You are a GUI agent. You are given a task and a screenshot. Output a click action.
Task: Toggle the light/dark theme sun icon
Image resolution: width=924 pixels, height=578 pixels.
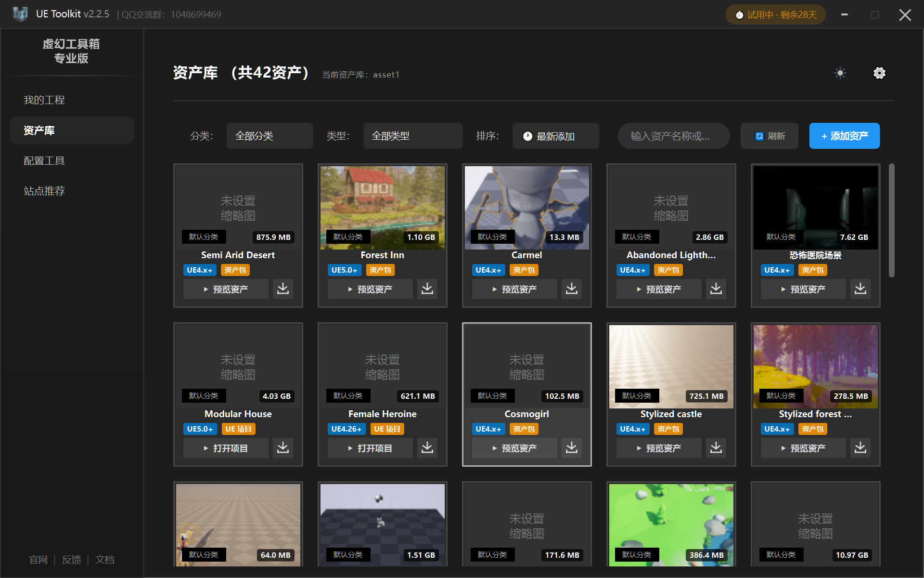point(840,73)
